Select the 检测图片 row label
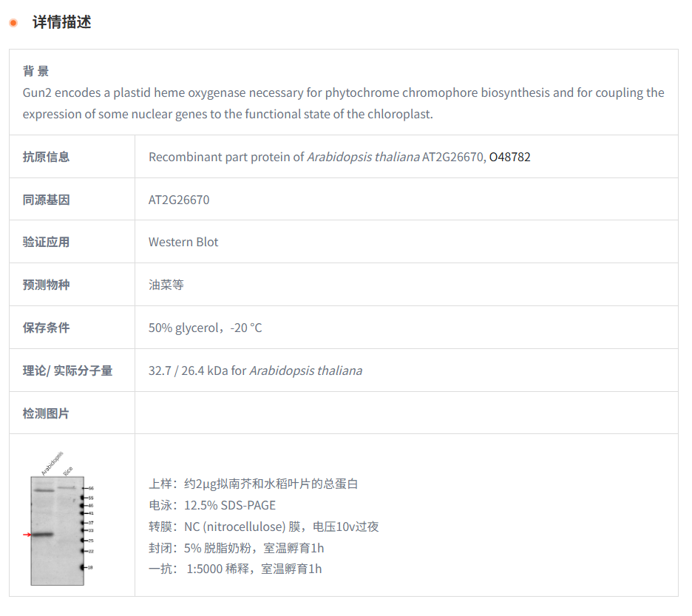This screenshot has width=692, height=616. pos(46,413)
